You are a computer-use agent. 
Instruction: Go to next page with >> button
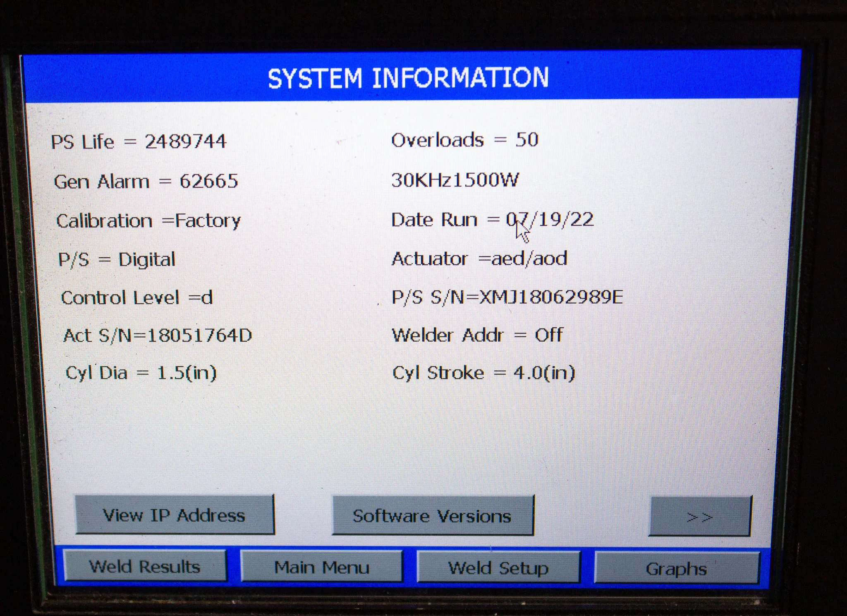pyautogui.click(x=700, y=516)
